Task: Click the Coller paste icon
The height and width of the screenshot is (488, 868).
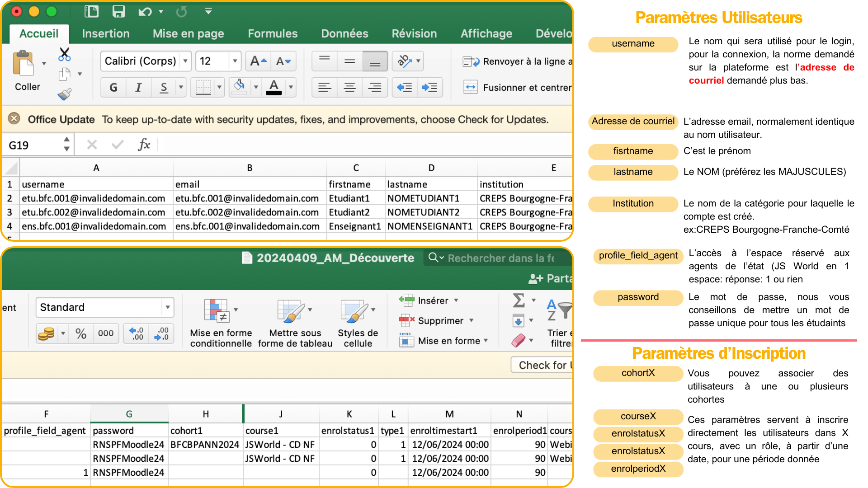Action: click(24, 63)
